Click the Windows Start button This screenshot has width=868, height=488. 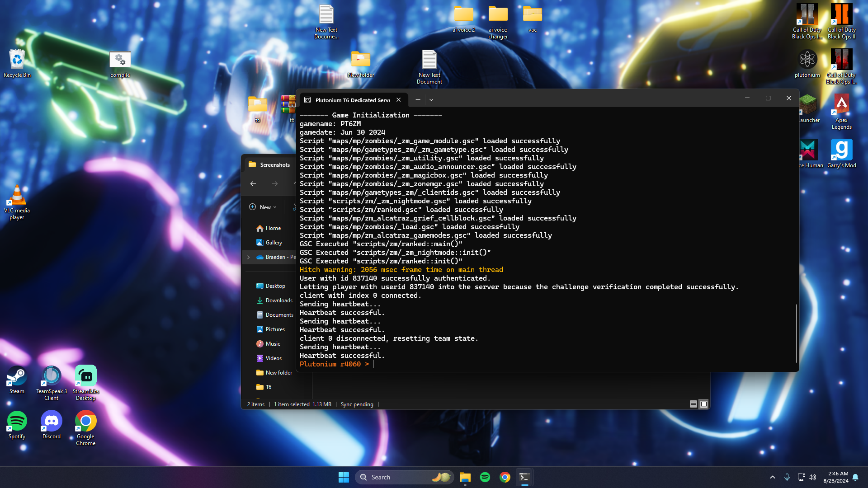[x=344, y=477]
